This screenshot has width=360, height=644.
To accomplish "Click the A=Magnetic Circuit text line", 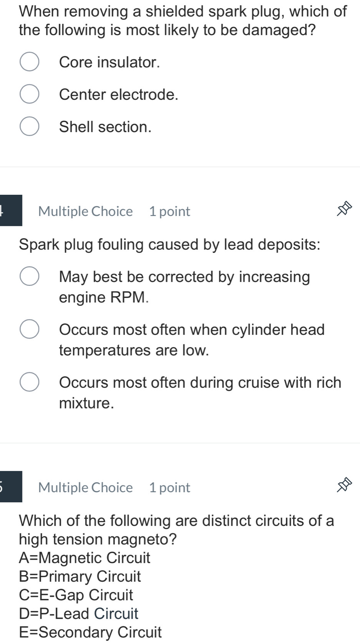I will point(85,558).
